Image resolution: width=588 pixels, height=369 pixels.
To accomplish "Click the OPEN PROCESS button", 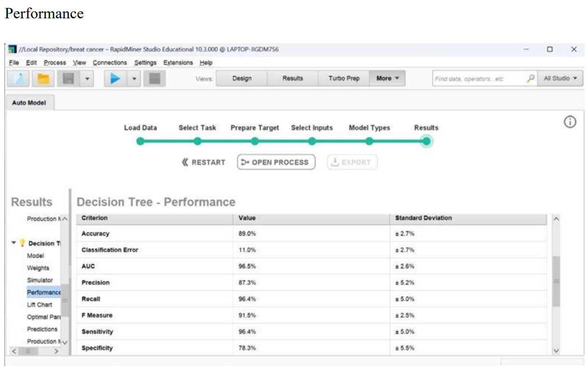I will point(276,163).
